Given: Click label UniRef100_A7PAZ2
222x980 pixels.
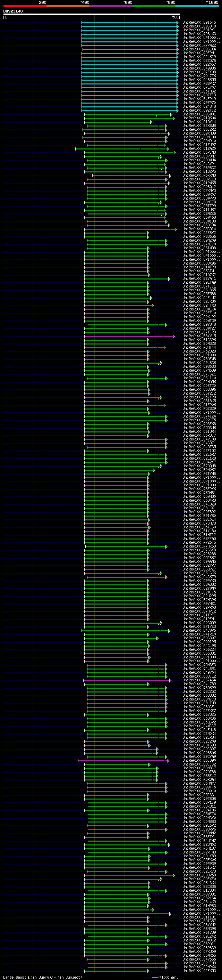Looking at the screenshot, I should [199, 46].
